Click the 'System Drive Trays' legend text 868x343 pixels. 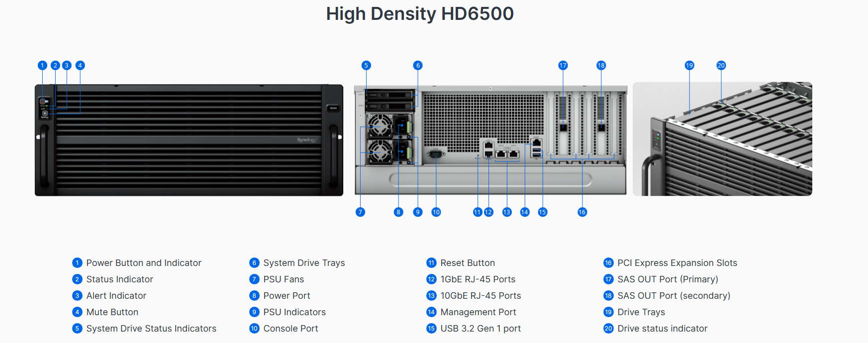click(304, 263)
